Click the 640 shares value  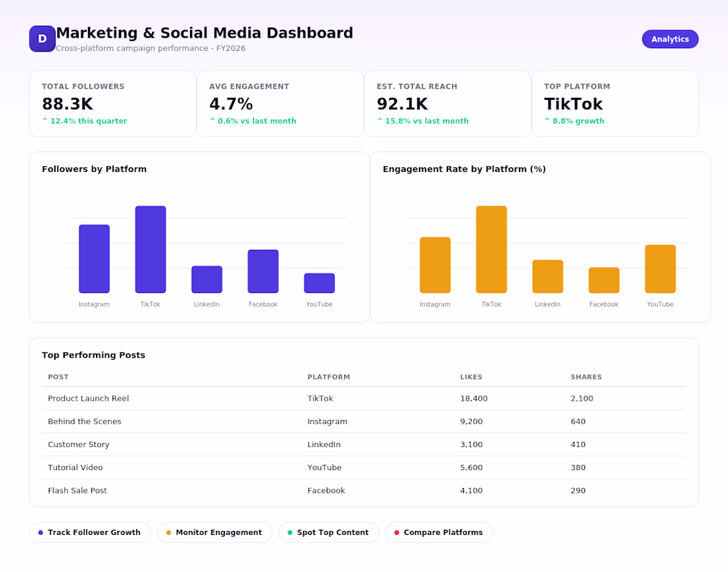578,421
